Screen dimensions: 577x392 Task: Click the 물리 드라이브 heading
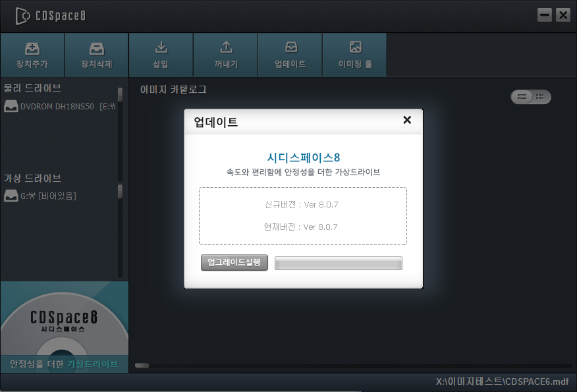(x=32, y=88)
